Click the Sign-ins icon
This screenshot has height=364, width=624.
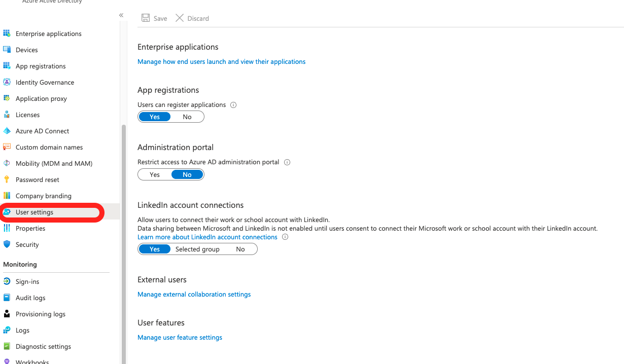[x=7, y=281]
